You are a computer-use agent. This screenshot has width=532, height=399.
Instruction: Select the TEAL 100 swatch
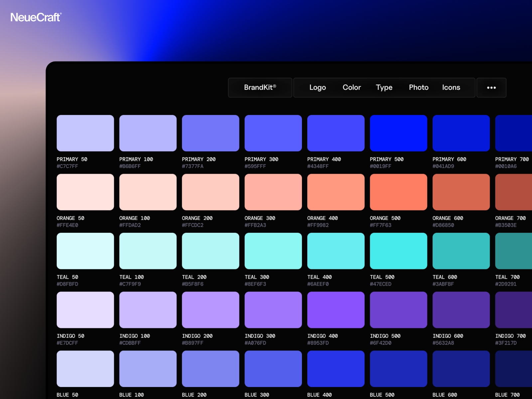[x=148, y=251]
